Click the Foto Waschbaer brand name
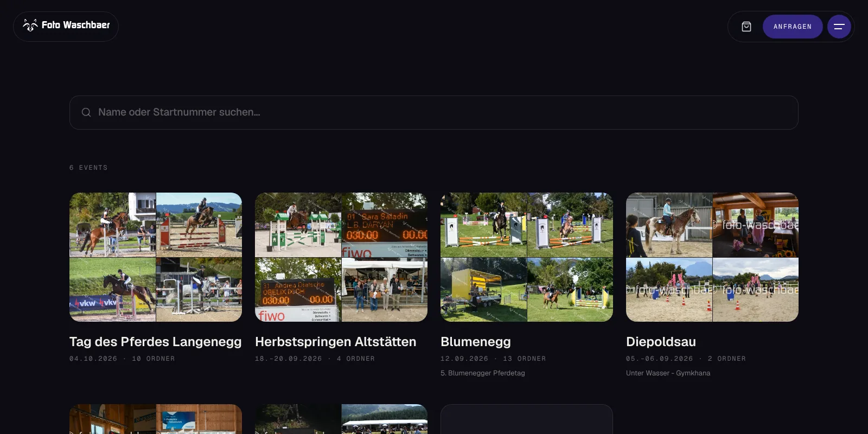 [76, 25]
